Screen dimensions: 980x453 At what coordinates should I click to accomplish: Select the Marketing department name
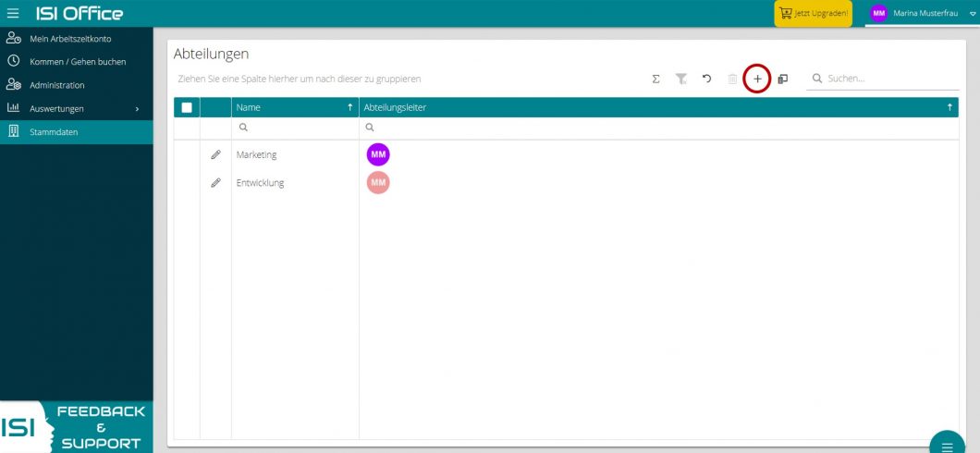point(256,154)
